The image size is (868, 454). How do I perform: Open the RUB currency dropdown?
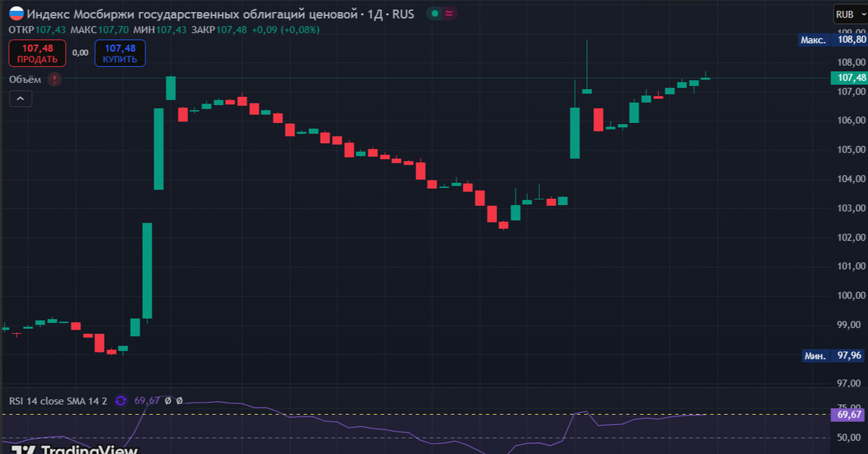click(849, 14)
